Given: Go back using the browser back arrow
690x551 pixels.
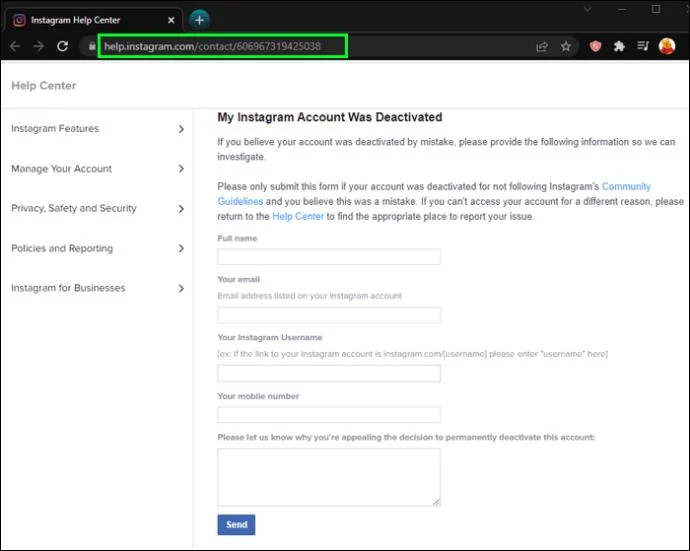Looking at the screenshot, I should 15,46.
